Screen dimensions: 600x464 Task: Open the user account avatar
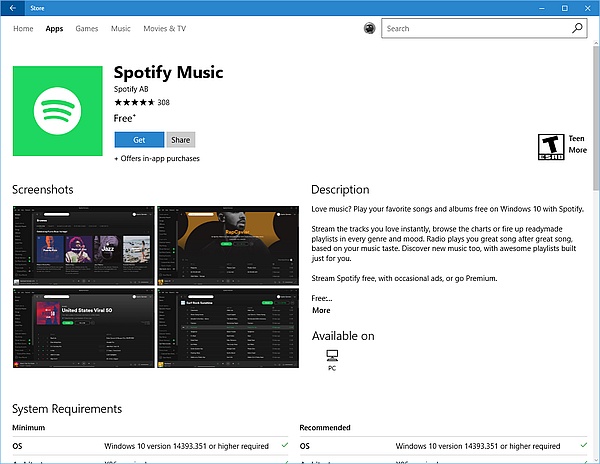pos(369,28)
